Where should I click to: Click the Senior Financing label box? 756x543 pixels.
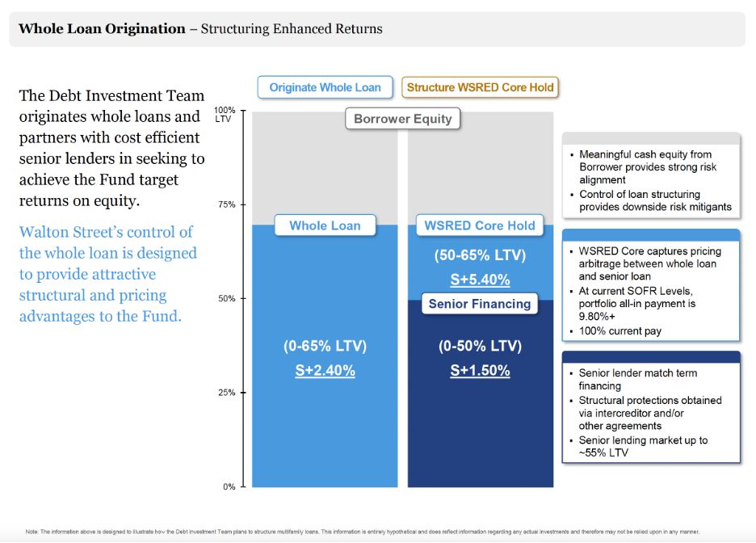click(x=480, y=304)
